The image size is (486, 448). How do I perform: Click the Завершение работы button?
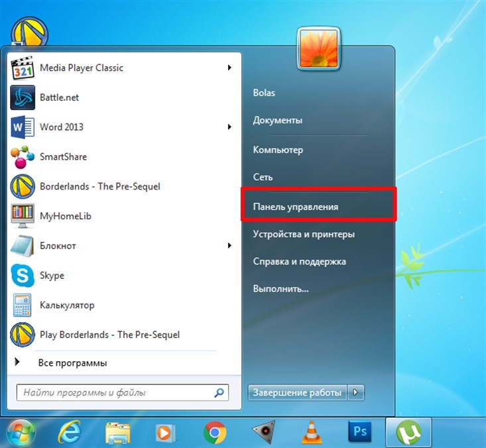297,392
